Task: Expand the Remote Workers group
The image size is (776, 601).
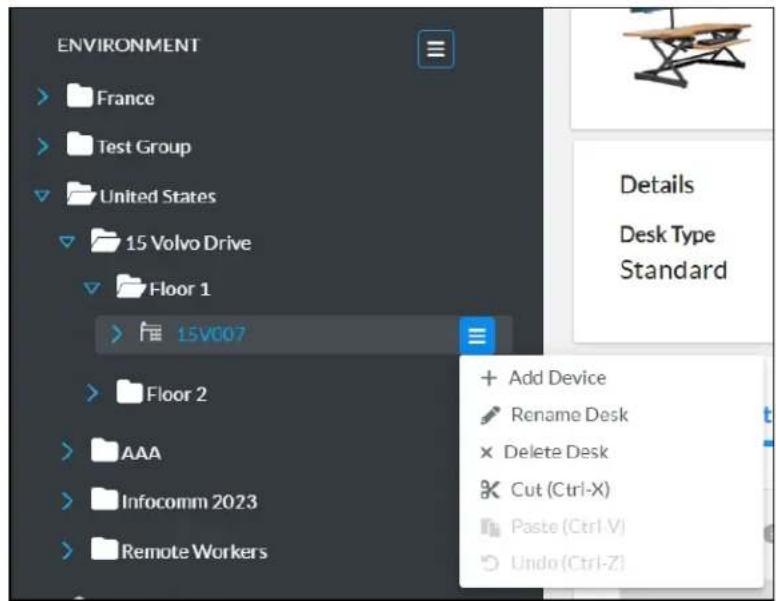Action: pos(67,551)
